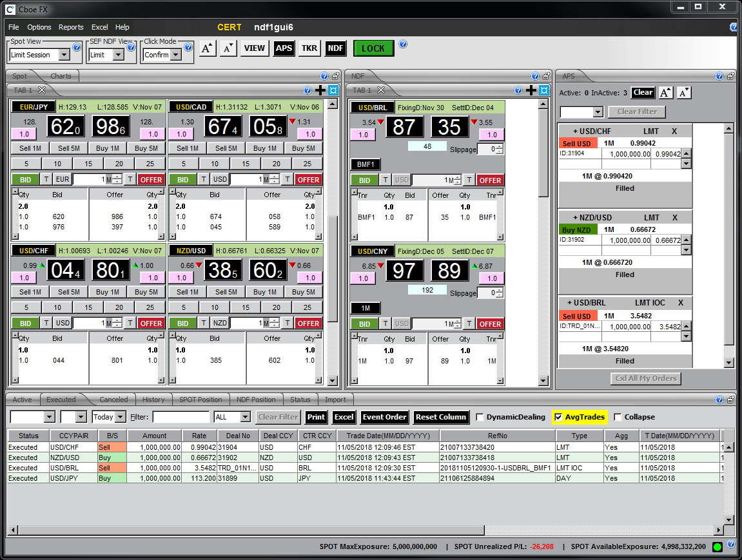Close TAB 1 in the Spot panel

pos(42,90)
